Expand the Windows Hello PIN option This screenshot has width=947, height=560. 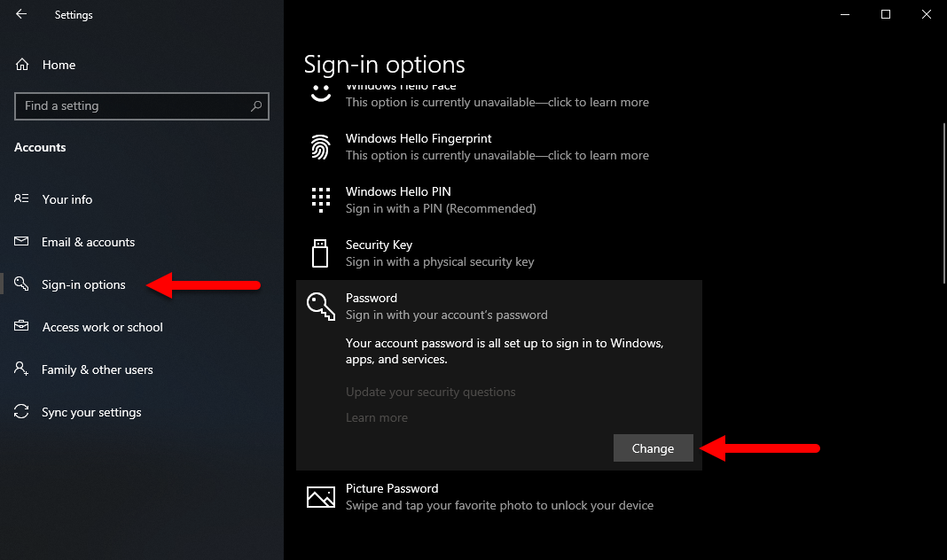click(x=499, y=199)
